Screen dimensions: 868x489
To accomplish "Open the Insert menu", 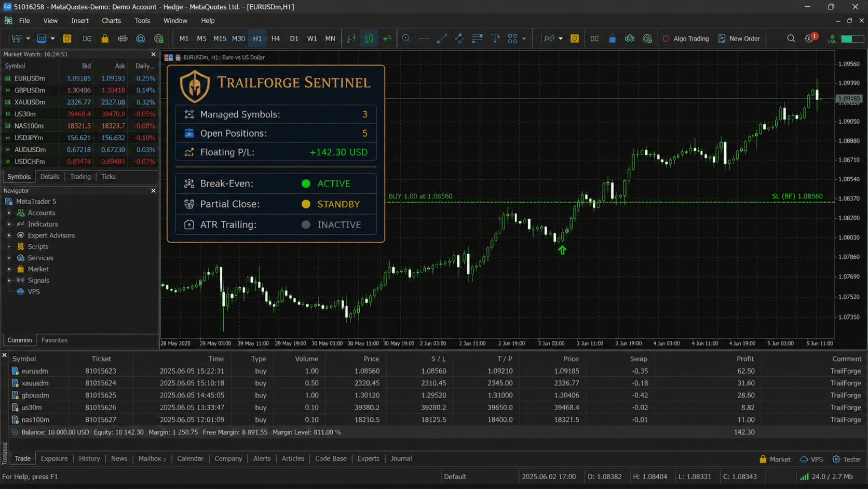I will tap(80, 21).
